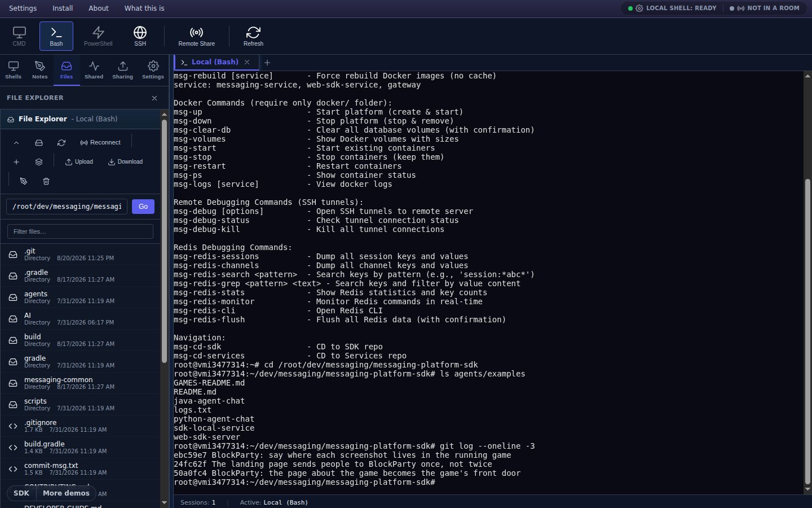Click the Refresh toolbar button
Image resolution: width=812 pixels, height=508 pixels.
point(253,36)
